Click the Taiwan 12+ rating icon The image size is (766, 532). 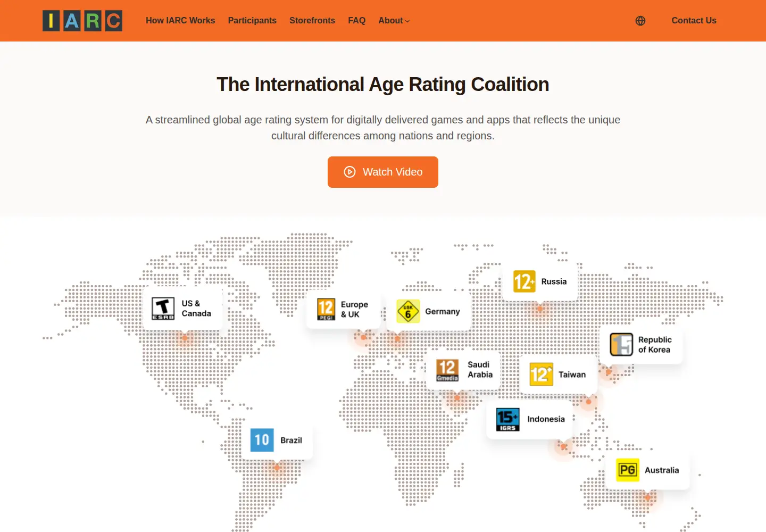point(542,375)
